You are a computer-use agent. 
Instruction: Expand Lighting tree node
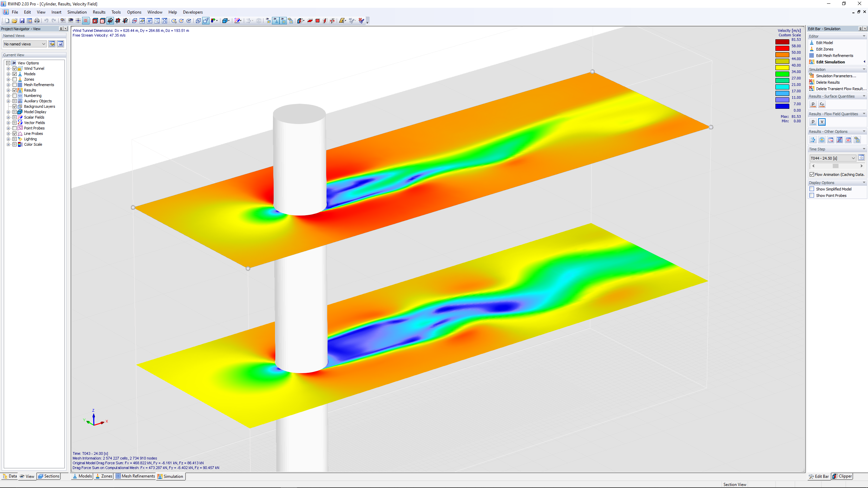(x=8, y=139)
